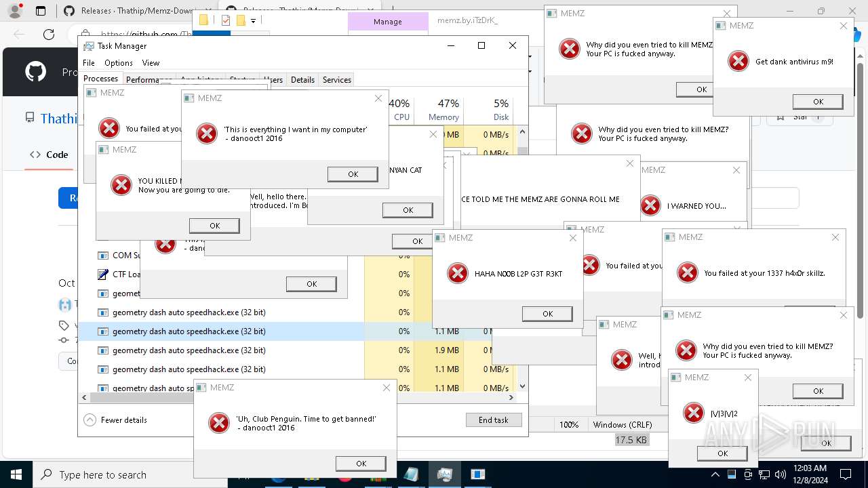Refresh the GitHub page in the browser
This screenshot has height=488, width=868.
49,34
